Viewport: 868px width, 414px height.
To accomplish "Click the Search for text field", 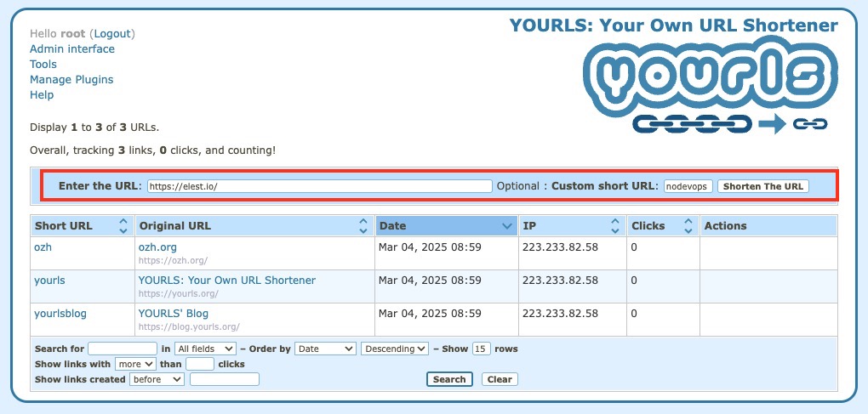I will [123, 349].
